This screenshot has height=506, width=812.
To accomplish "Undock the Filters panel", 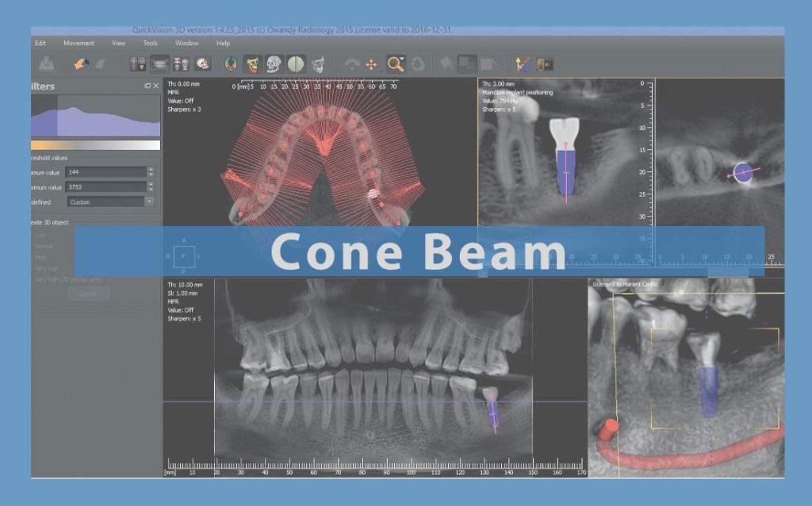I will pyautogui.click(x=147, y=86).
